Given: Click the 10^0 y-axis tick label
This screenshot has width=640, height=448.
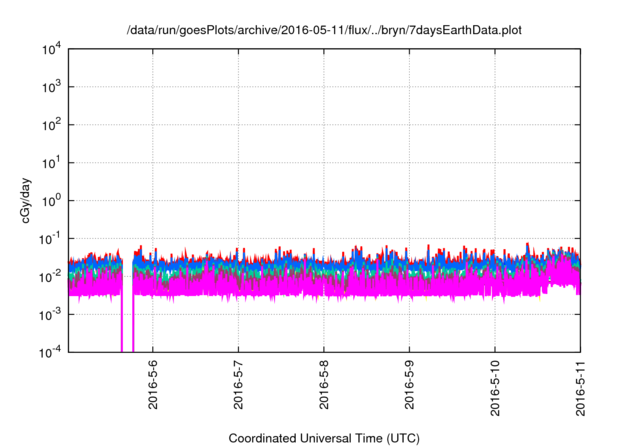Looking at the screenshot, I should (52, 201).
